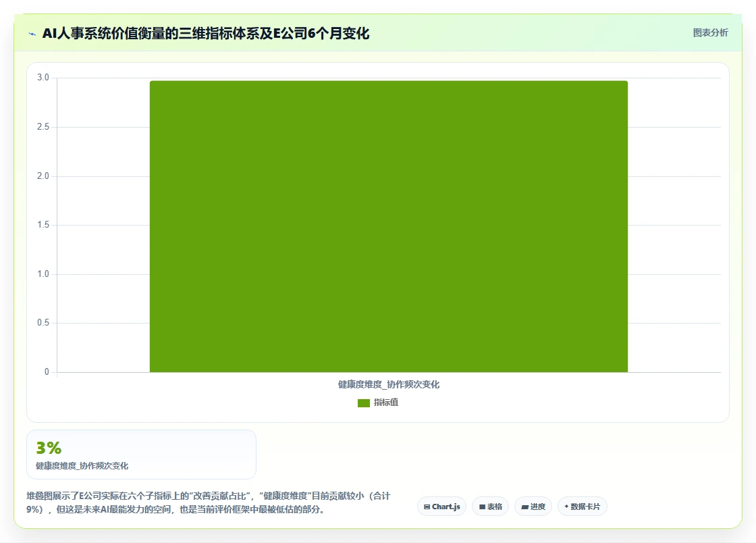Click the y-axis tick label 1.0
This screenshot has width=756, height=543.
click(x=43, y=274)
